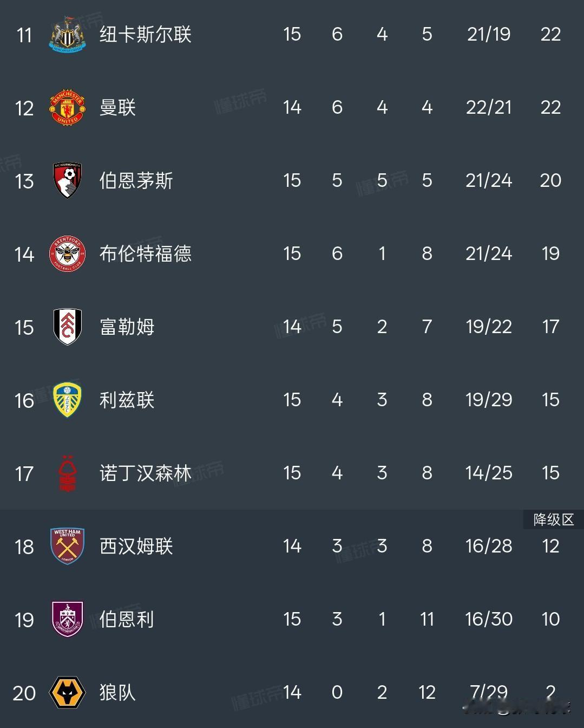The width and height of the screenshot is (584, 728).
Task: Open the Manchester United club badge
Action: pos(68,108)
